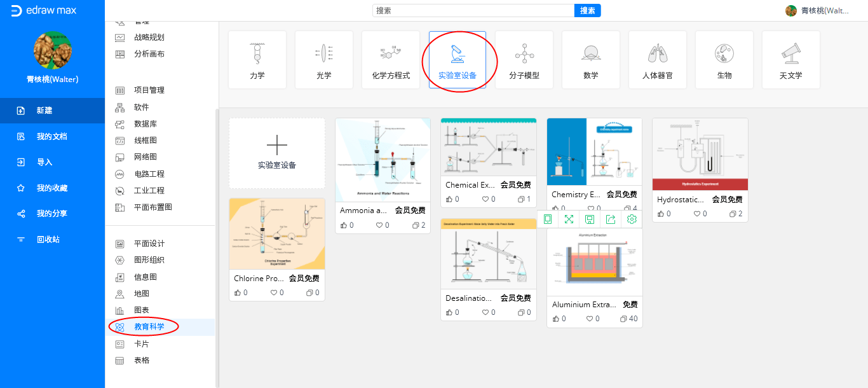Open 我的文档 in sidebar
This screenshot has width=868, height=388.
(52, 137)
